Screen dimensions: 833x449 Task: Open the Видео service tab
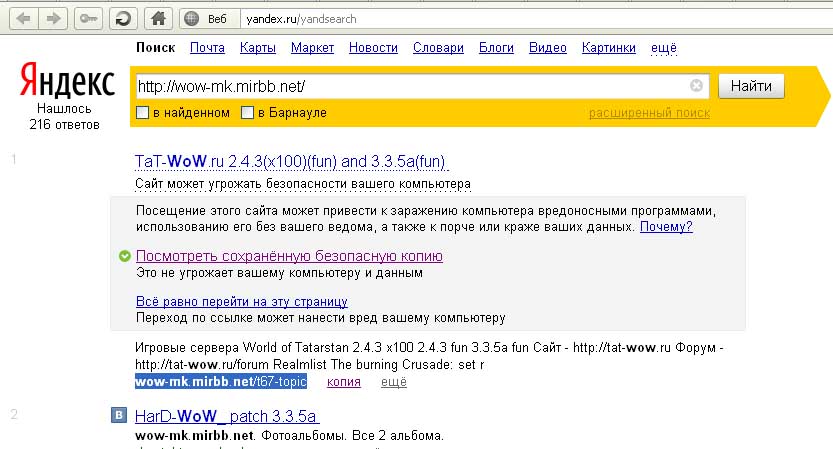point(548,48)
